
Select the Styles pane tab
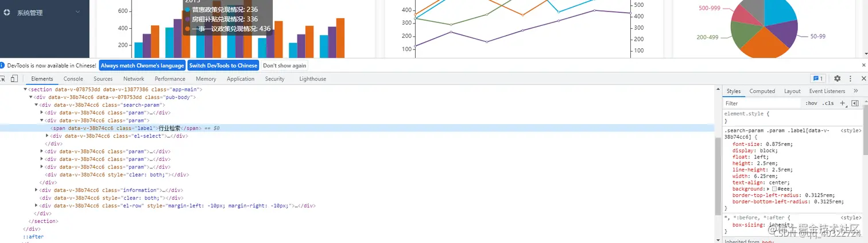[734, 91]
